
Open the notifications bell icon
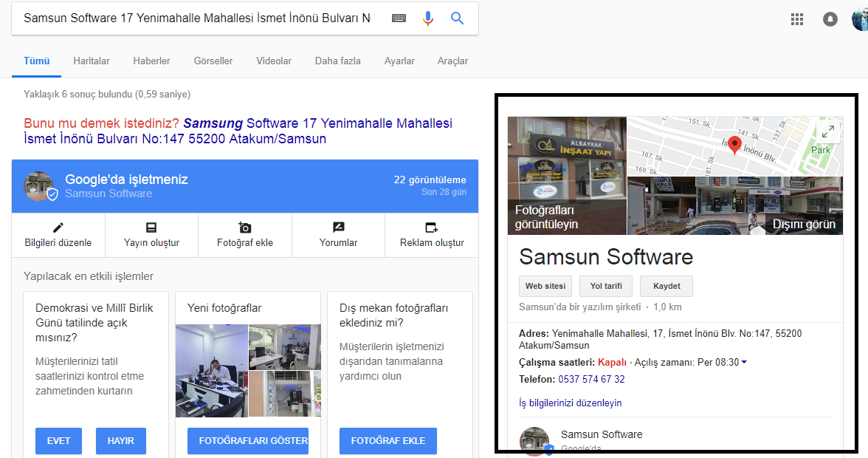[830, 19]
